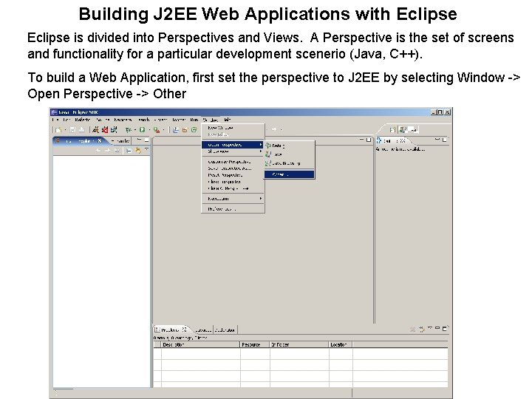Open the Run icon dropdown arrow
The width and height of the screenshot is (532, 399).
[x=149, y=130]
